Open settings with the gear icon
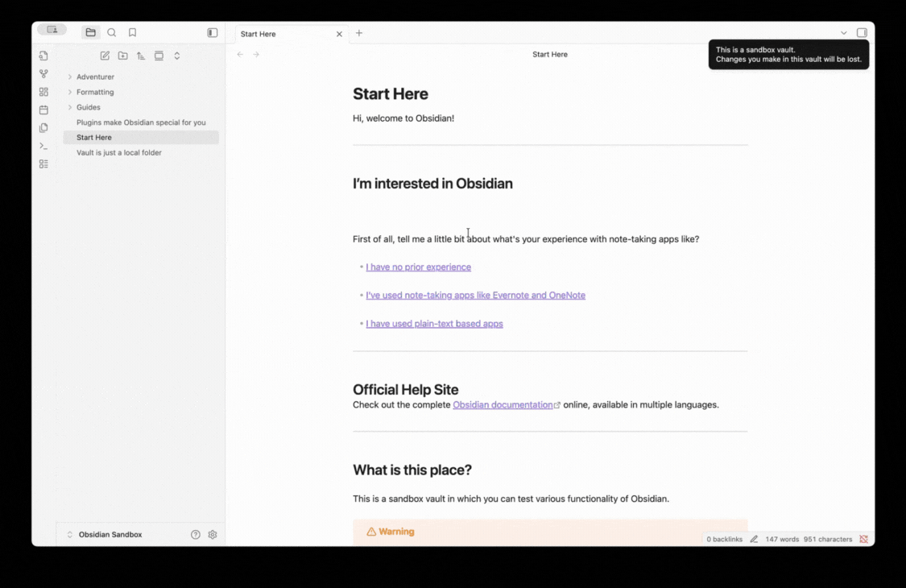The width and height of the screenshot is (906, 588). point(213,535)
